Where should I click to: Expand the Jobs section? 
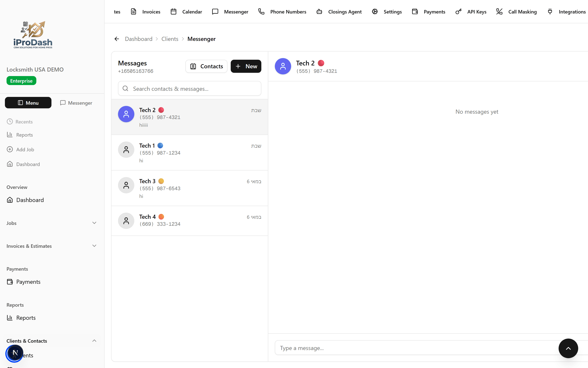pyautogui.click(x=52, y=223)
